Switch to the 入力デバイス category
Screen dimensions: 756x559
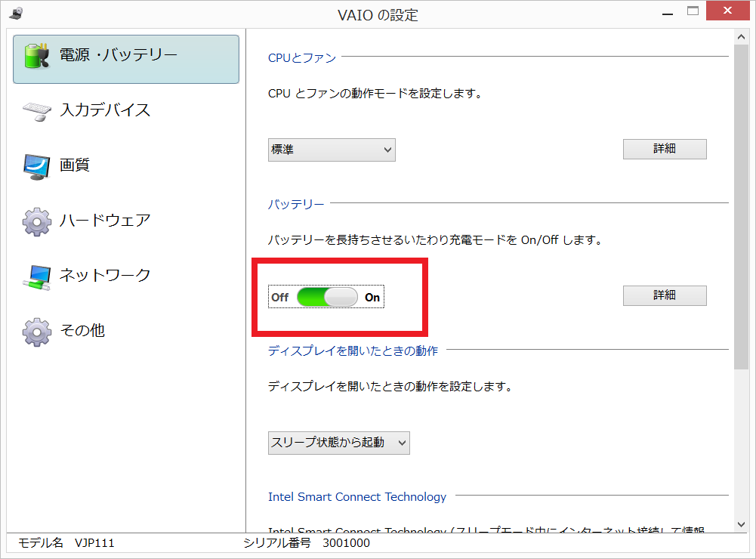point(126,111)
